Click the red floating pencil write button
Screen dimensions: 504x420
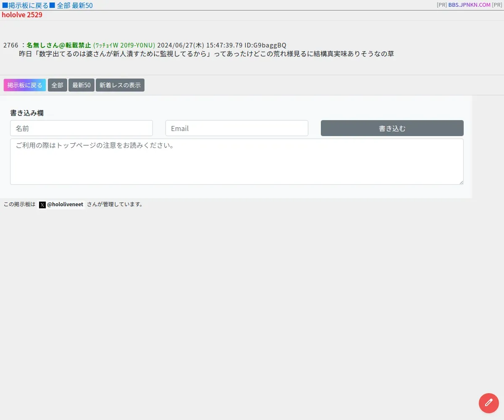(x=489, y=403)
